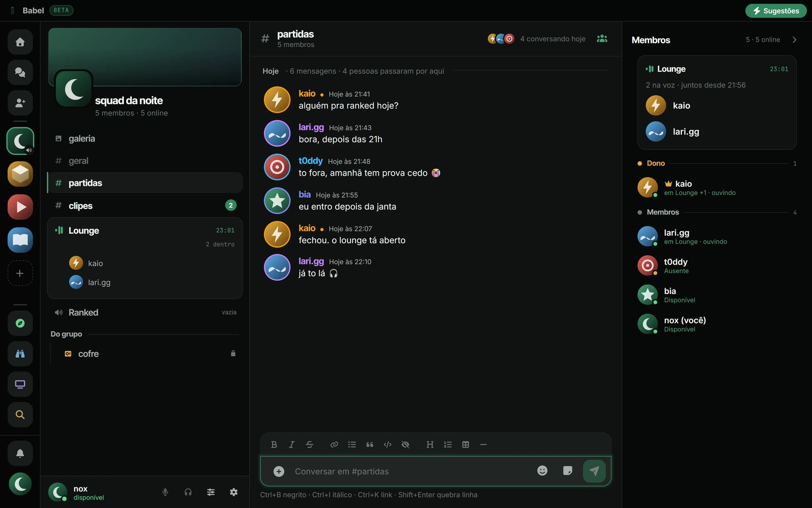Open the compass explore icon
The height and width of the screenshot is (508, 812).
20,323
